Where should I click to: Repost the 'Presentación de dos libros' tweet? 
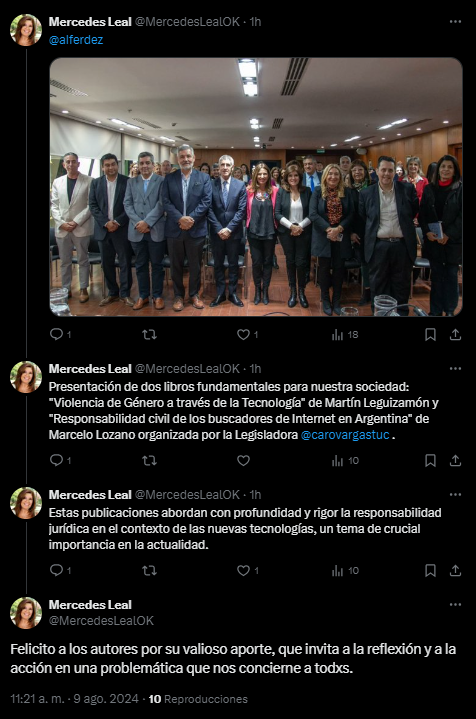pos(149,460)
